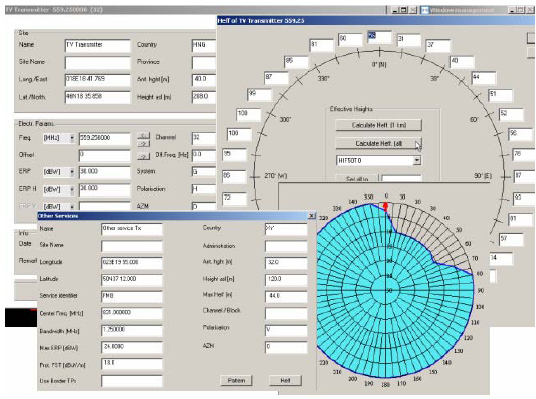
Task: Select the 0° (N) Heff value field
Action: tap(379, 37)
